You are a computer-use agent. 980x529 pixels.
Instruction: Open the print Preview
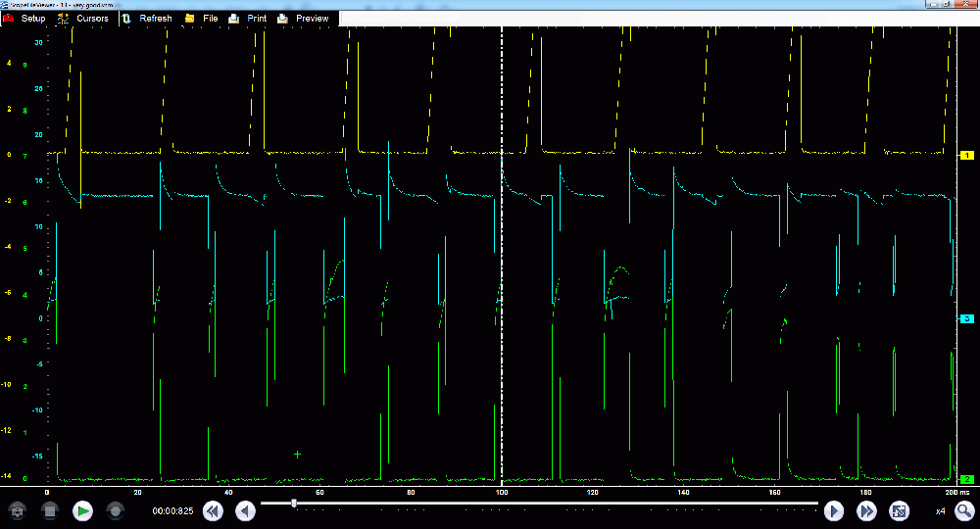pos(312,19)
